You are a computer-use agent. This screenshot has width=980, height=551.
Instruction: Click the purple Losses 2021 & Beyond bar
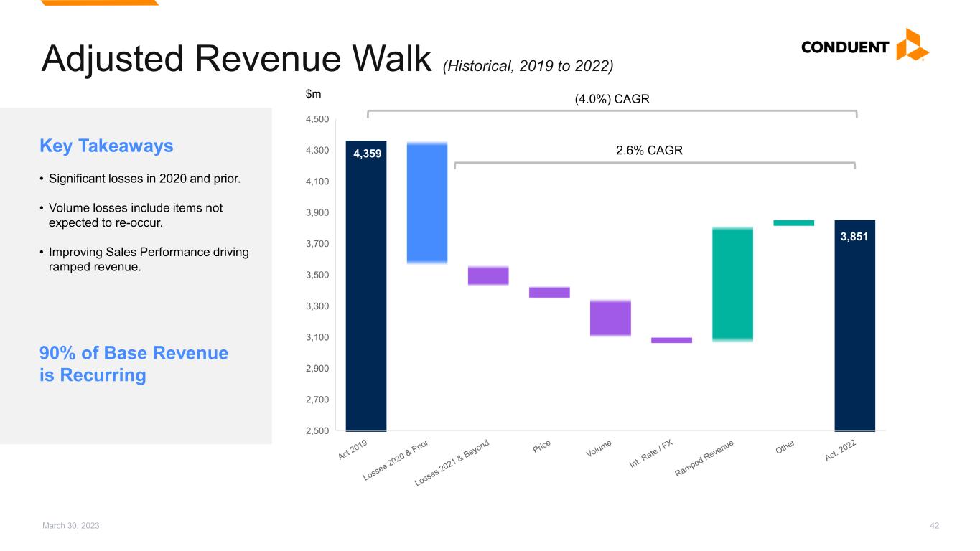(488, 275)
